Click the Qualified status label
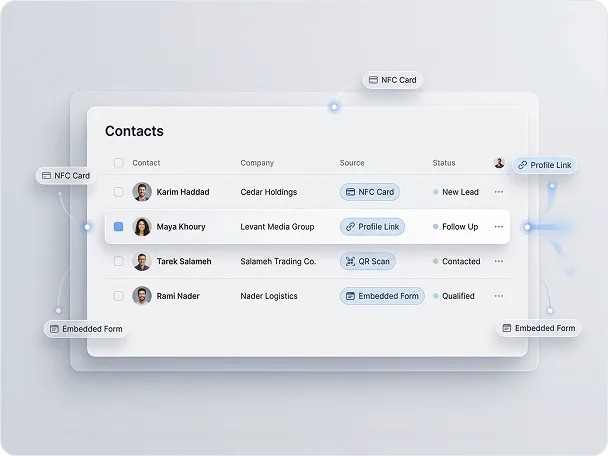 point(458,296)
